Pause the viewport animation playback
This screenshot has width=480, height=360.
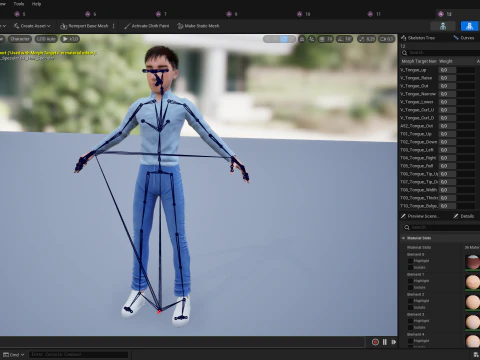(385, 342)
